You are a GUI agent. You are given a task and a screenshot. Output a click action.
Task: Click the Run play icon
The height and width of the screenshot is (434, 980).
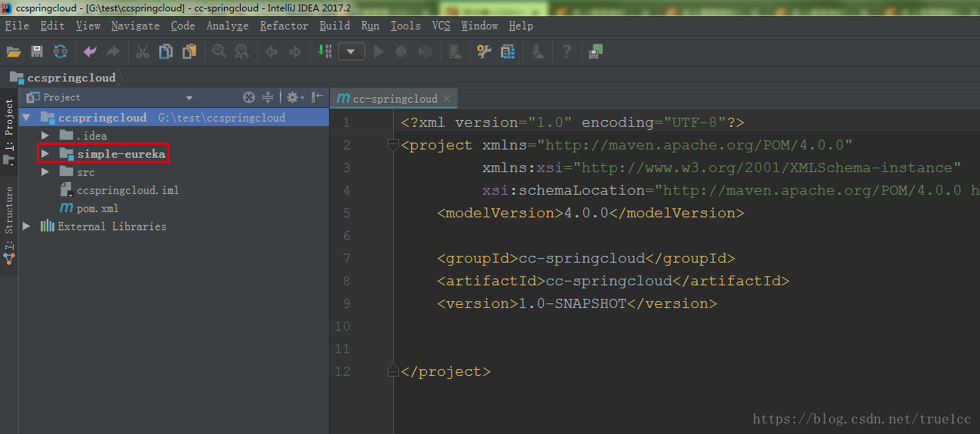[x=379, y=51]
